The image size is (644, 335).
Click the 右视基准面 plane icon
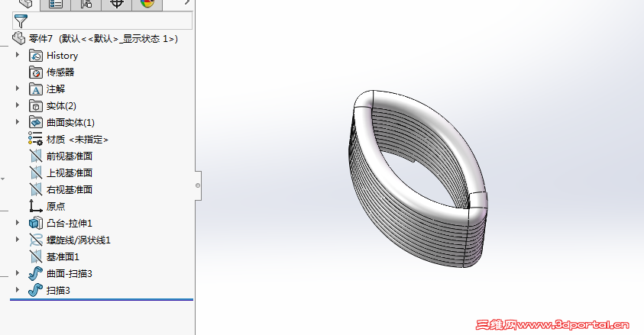(x=36, y=189)
